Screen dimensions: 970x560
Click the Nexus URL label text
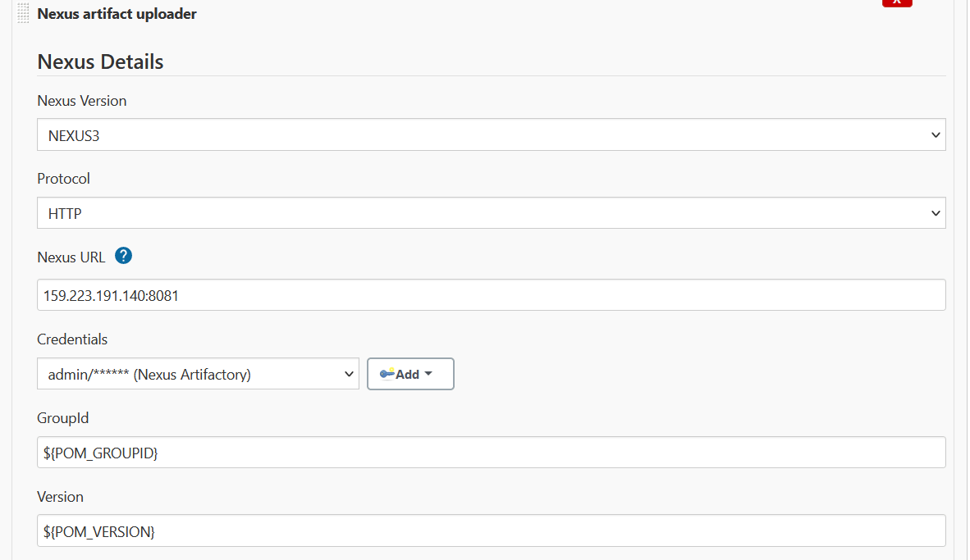71,257
